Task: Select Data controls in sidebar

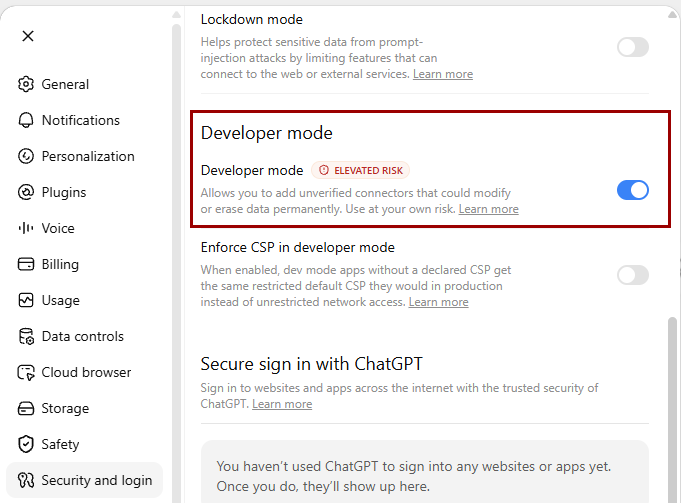Action: click(x=85, y=336)
